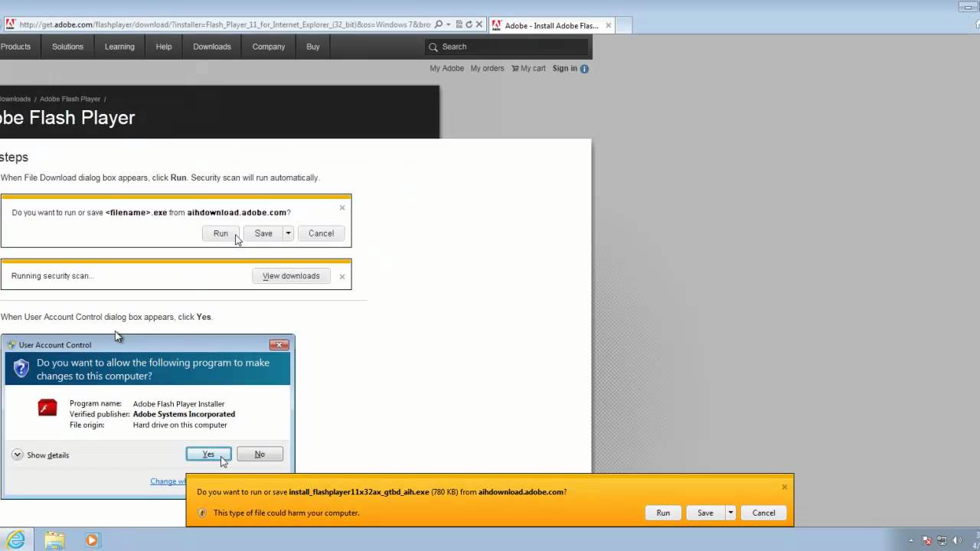The width and height of the screenshot is (980, 551).
Task: Open Internet Explorer from the taskbar
Action: coord(15,540)
